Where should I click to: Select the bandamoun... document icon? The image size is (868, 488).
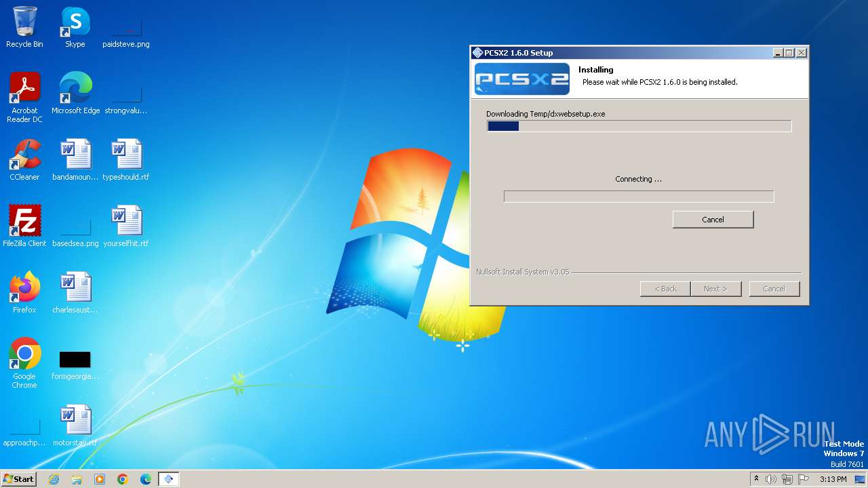click(x=75, y=160)
